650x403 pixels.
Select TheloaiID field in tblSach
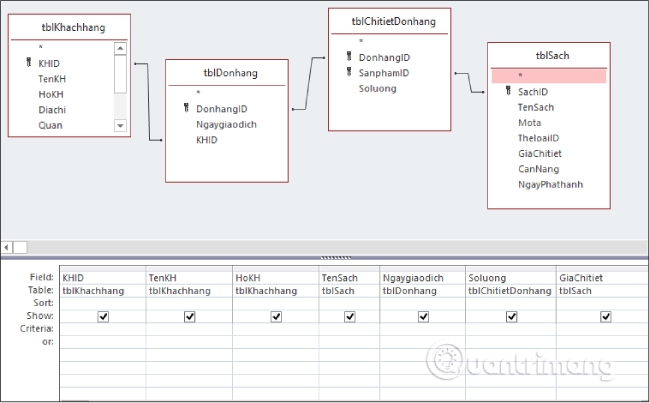tap(538, 138)
